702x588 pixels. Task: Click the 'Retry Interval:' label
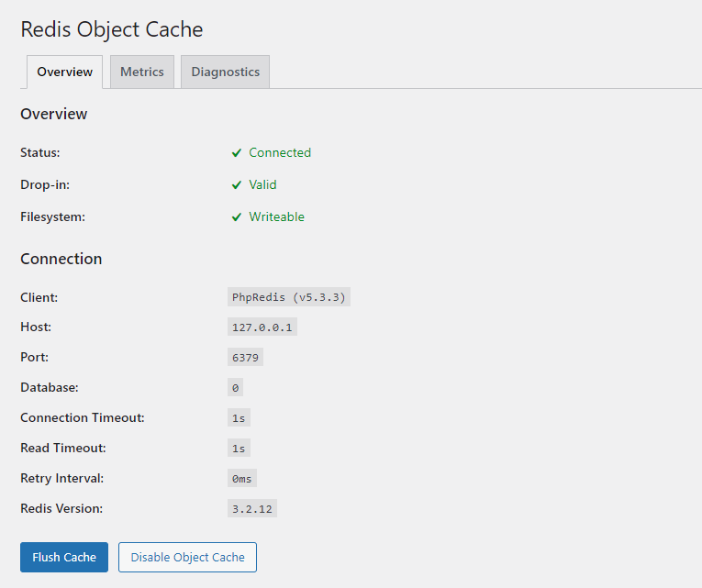click(x=61, y=478)
